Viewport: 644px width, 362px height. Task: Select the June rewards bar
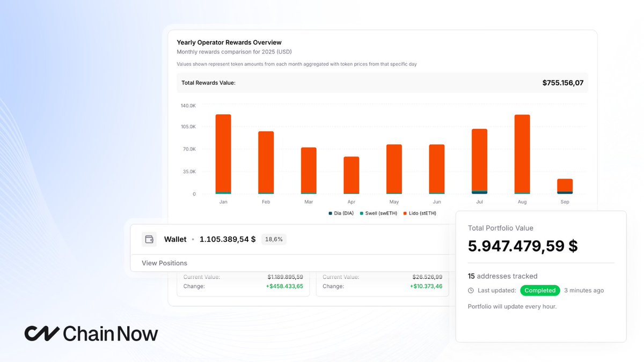tap(437, 169)
